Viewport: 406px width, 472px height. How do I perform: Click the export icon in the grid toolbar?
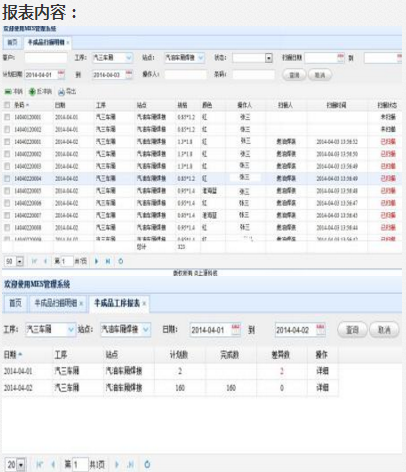pyautogui.click(x=61, y=92)
